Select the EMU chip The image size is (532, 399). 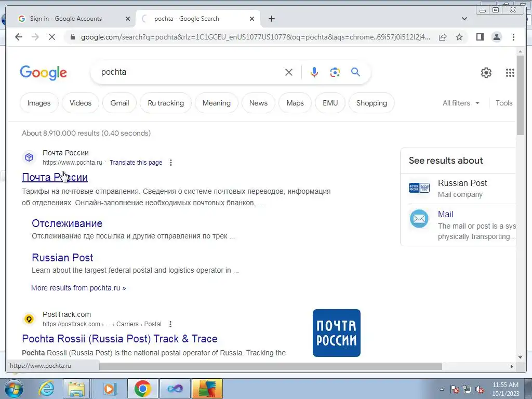click(330, 103)
